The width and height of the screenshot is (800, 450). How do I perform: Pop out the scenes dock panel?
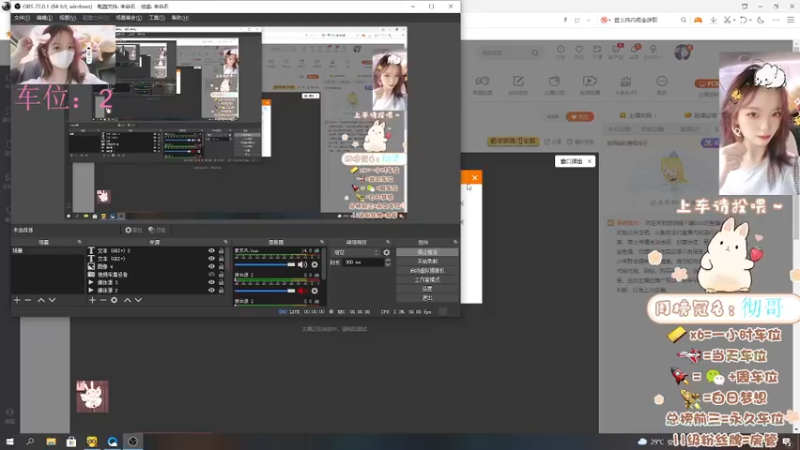tap(79, 242)
